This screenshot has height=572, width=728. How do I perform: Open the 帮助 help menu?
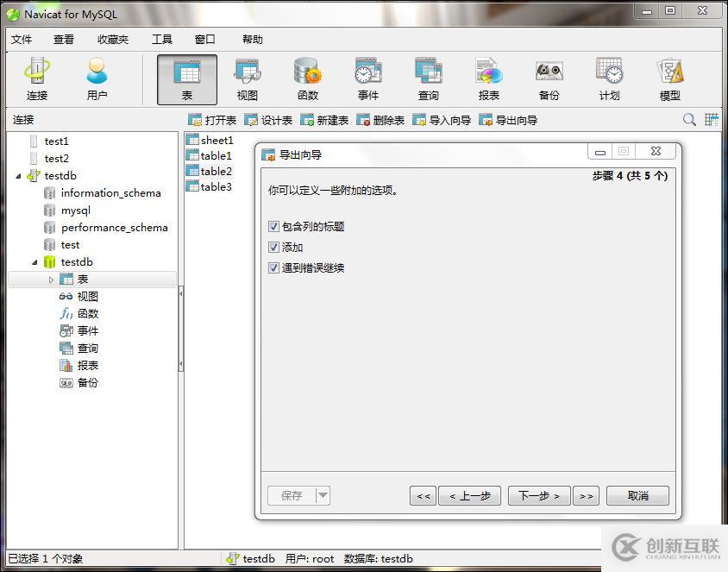253,40
